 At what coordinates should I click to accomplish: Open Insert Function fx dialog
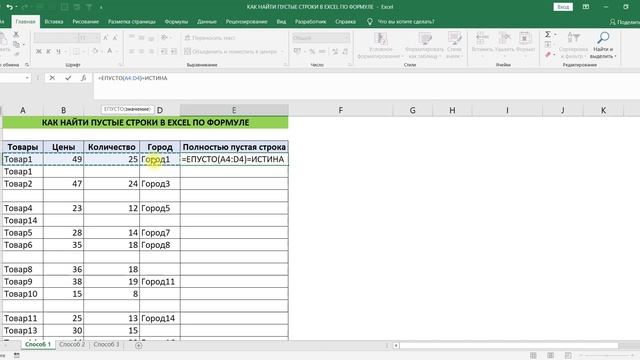click(x=83, y=78)
